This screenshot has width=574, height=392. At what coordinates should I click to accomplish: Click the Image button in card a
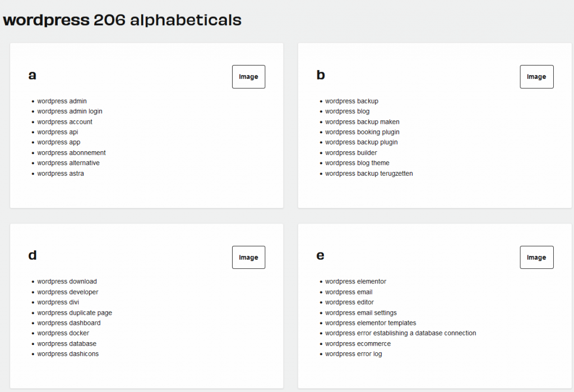[x=248, y=77]
